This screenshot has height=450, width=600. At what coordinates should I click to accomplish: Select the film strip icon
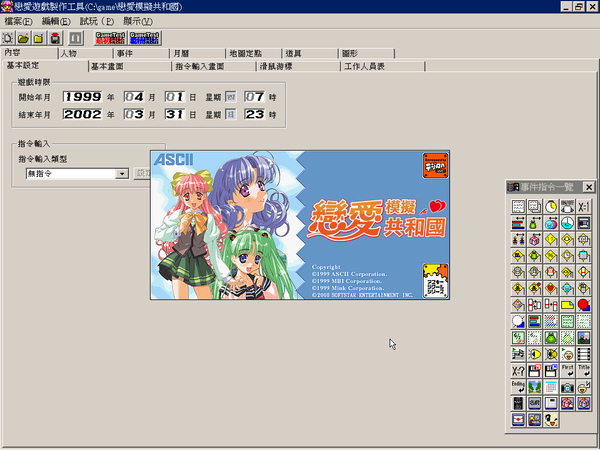pyautogui.click(x=584, y=354)
